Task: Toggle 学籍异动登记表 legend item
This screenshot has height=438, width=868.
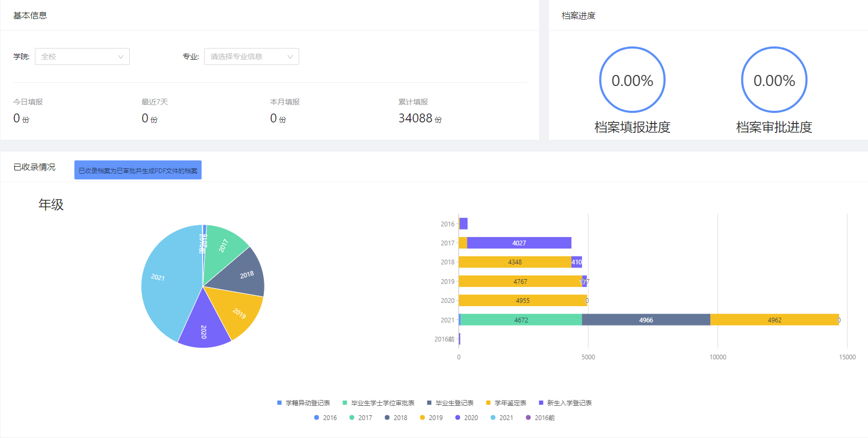Action: coord(304,403)
